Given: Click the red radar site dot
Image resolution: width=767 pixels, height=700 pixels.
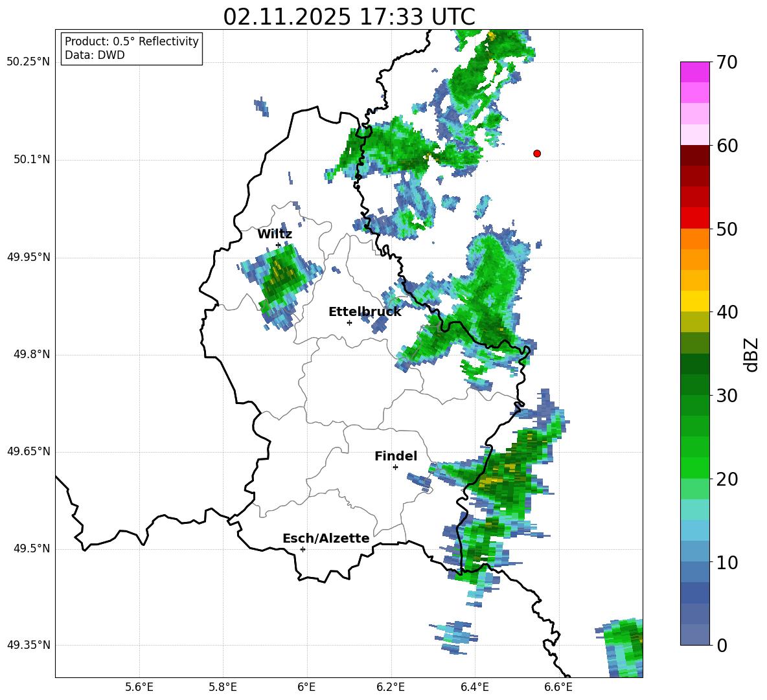Looking at the screenshot, I should 537,153.
